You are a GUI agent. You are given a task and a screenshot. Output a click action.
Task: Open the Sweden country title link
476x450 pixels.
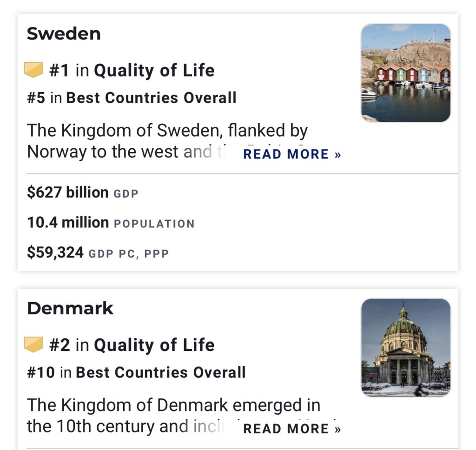(64, 33)
